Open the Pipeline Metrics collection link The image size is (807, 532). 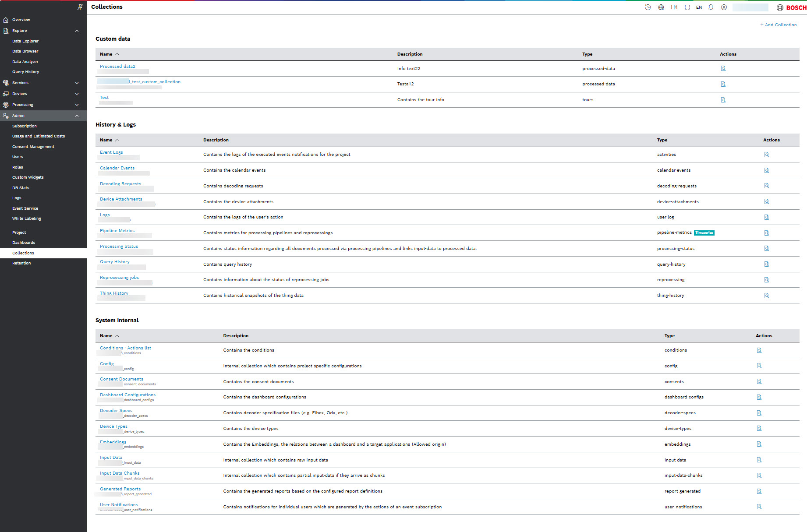[x=117, y=231]
